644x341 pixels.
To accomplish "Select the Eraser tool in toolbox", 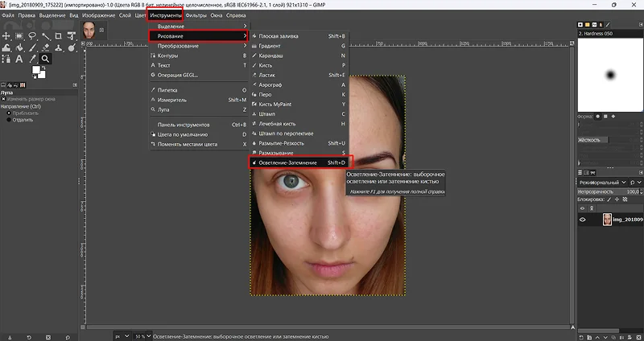I will (x=45, y=47).
